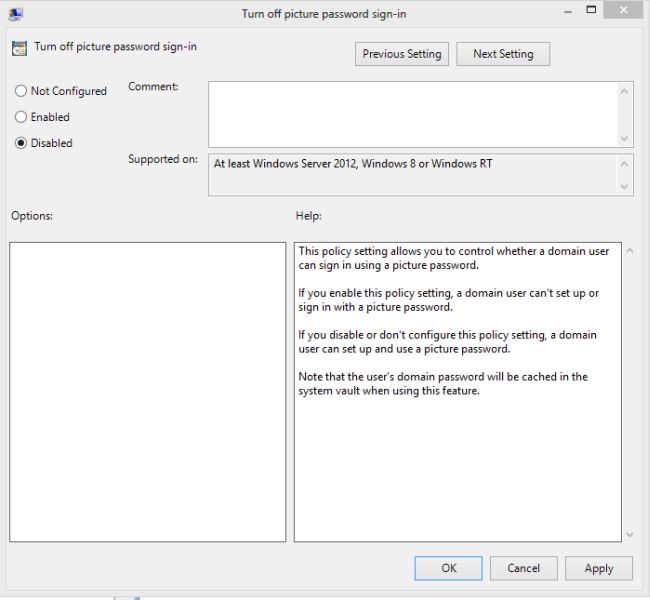Image resolution: width=650 pixels, height=600 pixels.
Task: Click the policy setting icon beside heading
Action: click(19, 48)
